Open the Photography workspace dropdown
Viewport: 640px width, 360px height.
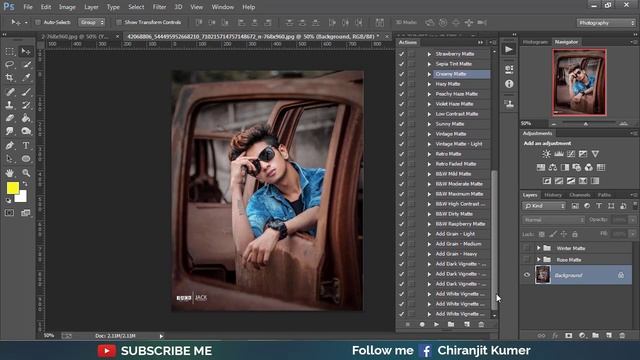click(x=606, y=23)
